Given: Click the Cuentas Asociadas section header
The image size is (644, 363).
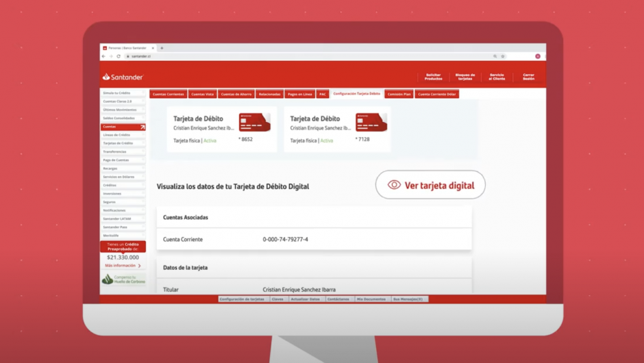Looking at the screenshot, I should click(314, 217).
